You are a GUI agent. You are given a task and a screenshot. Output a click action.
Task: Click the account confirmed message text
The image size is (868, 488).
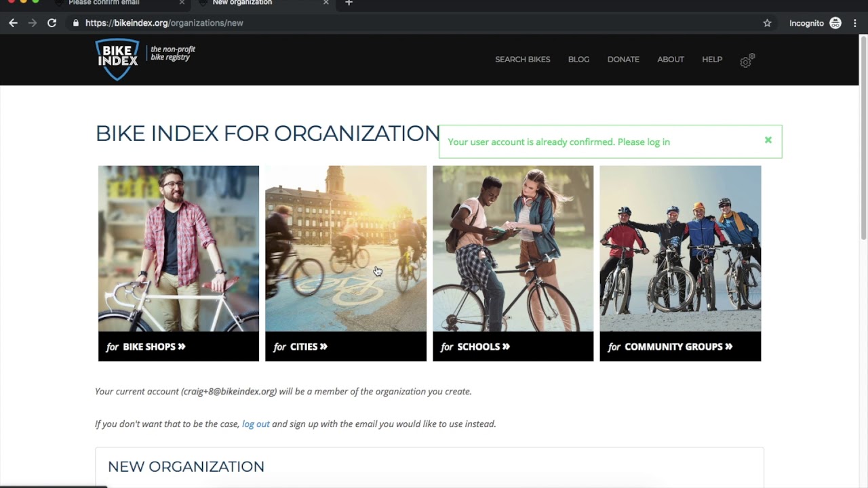559,142
